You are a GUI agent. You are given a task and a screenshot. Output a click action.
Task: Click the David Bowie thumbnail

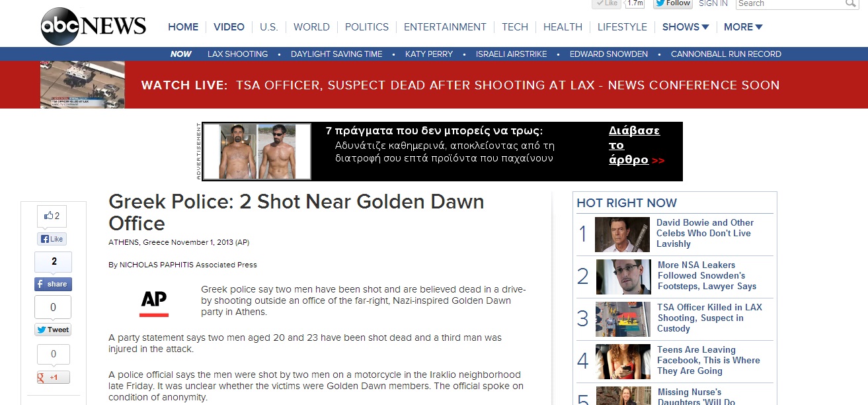coord(622,235)
